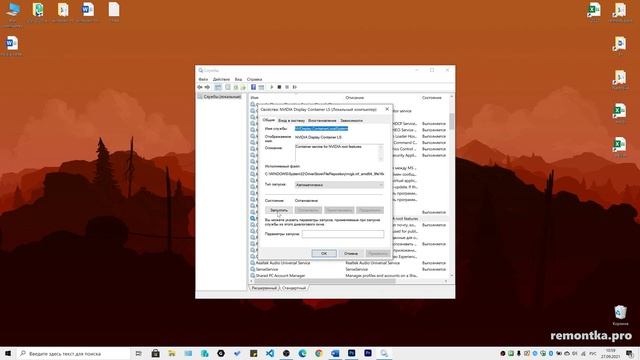
Task: Click the highlighted service name field
Action: pyautogui.click(x=321, y=129)
